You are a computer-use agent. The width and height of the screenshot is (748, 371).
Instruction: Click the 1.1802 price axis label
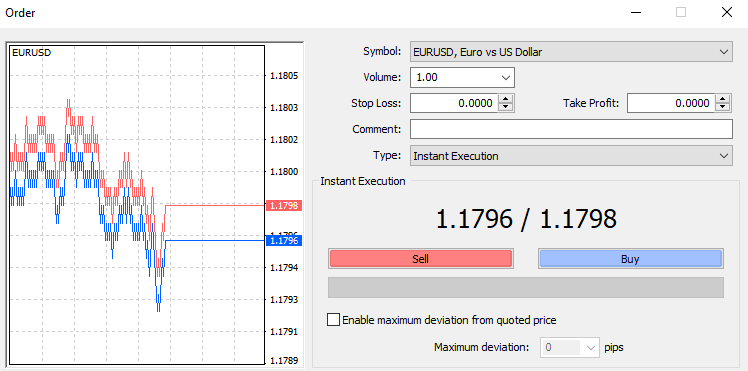point(284,140)
